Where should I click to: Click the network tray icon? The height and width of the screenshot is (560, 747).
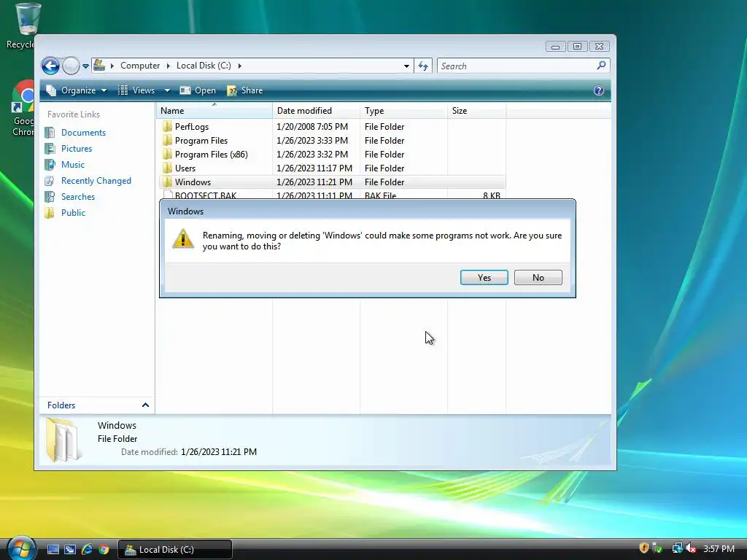677,548
